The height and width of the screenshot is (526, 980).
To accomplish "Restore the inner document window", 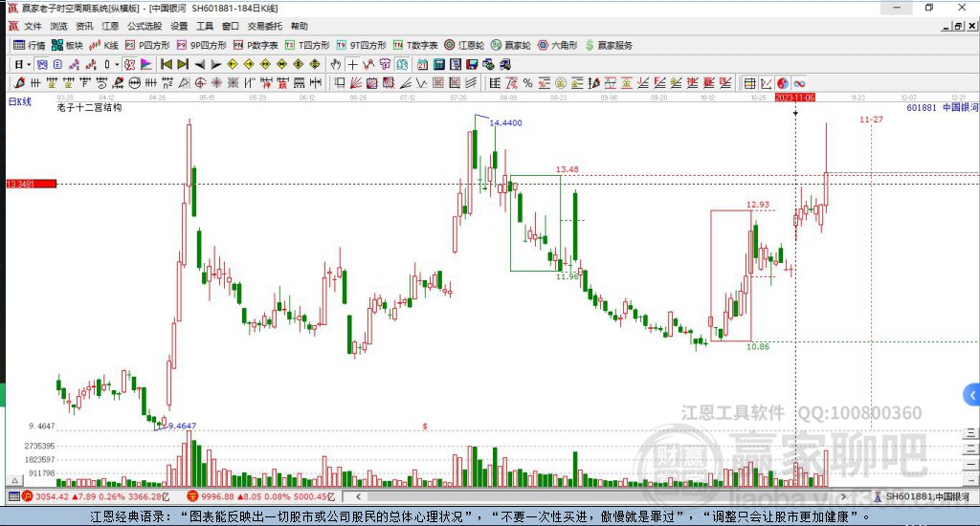I will coord(958,26).
